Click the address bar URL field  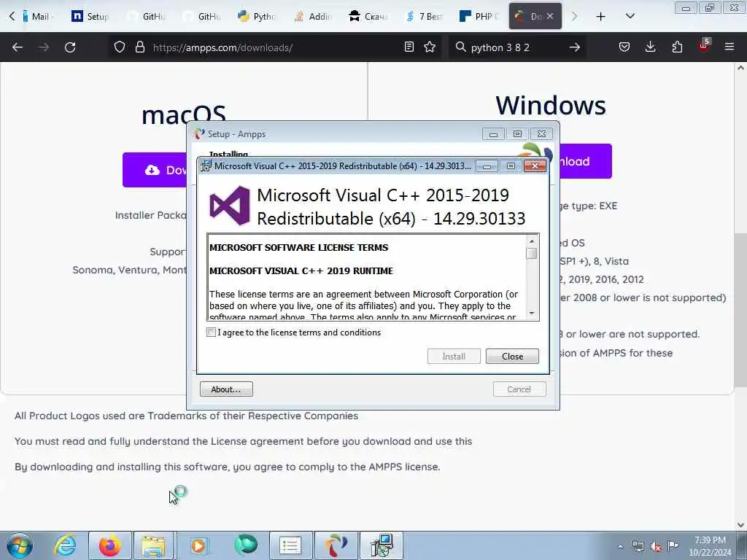(274, 47)
